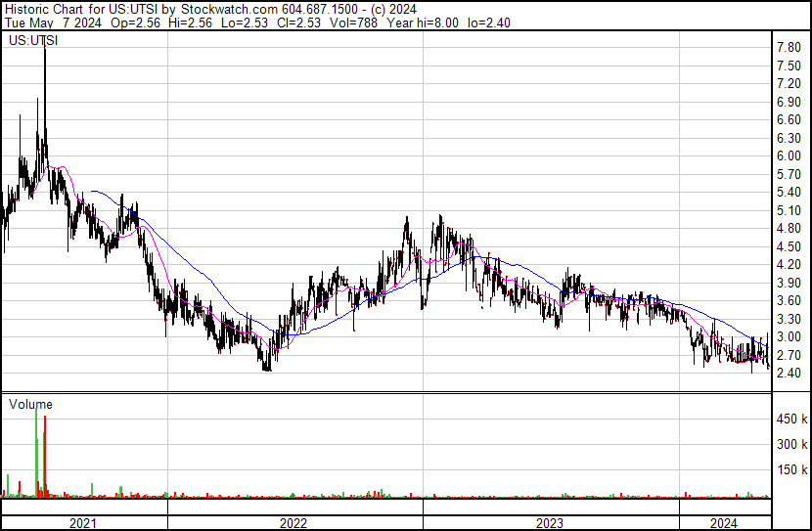
Task: Click the 6.00 price axis label
Action: (789, 155)
